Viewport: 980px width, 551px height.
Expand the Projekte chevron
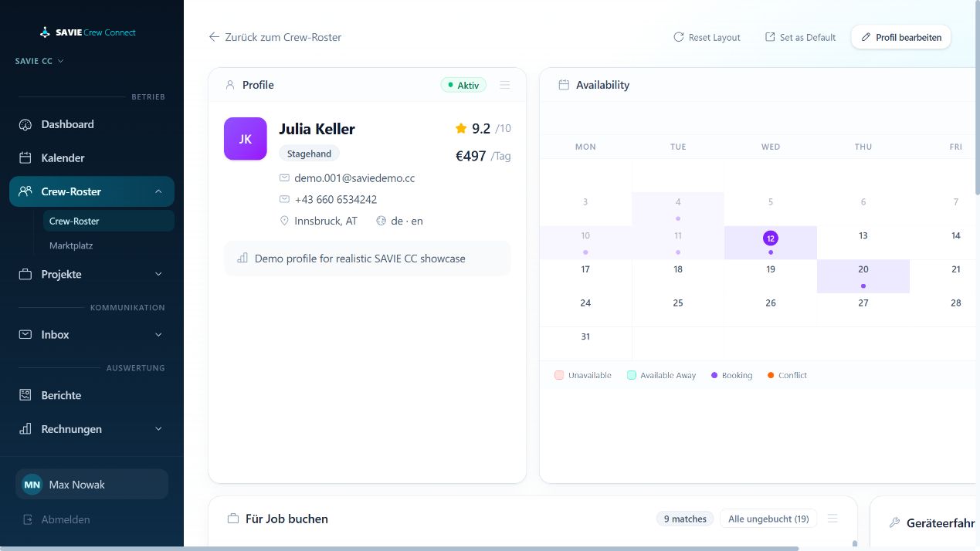tap(158, 274)
